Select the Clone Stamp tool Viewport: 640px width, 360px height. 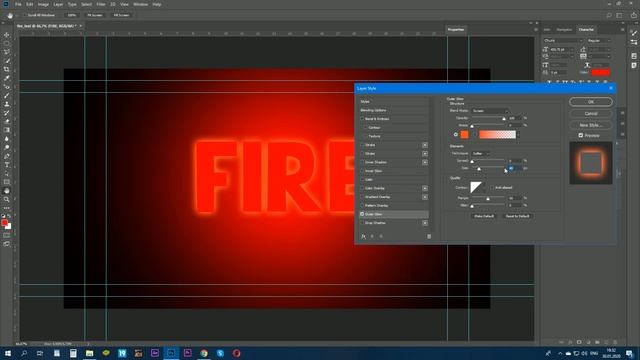coord(7,104)
